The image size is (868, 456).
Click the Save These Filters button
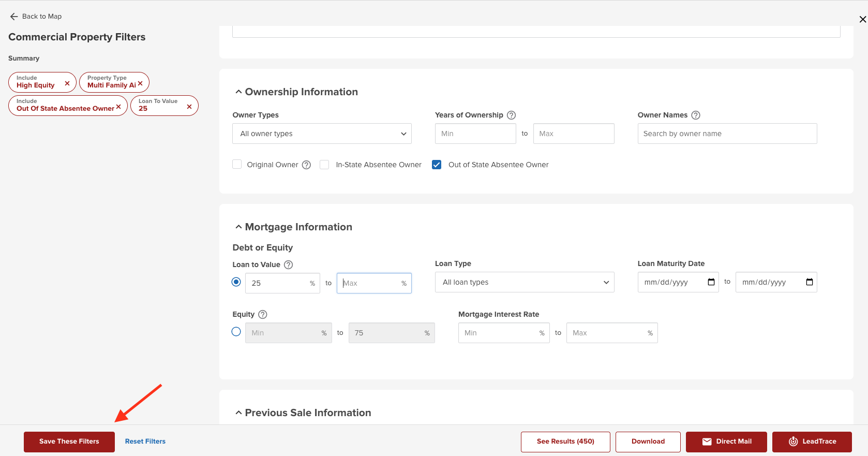(69, 442)
